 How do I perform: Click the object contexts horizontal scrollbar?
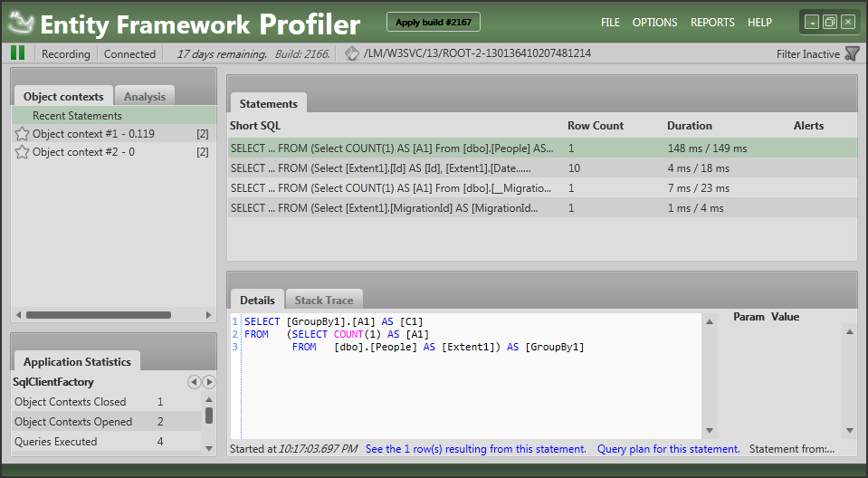pos(98,315)
